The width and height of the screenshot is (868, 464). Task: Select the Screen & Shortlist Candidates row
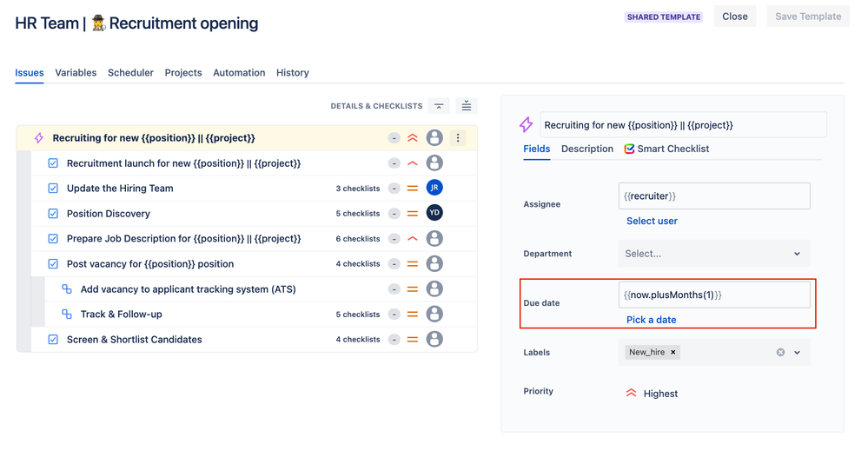pyautogui.click(x=254, y=340)
